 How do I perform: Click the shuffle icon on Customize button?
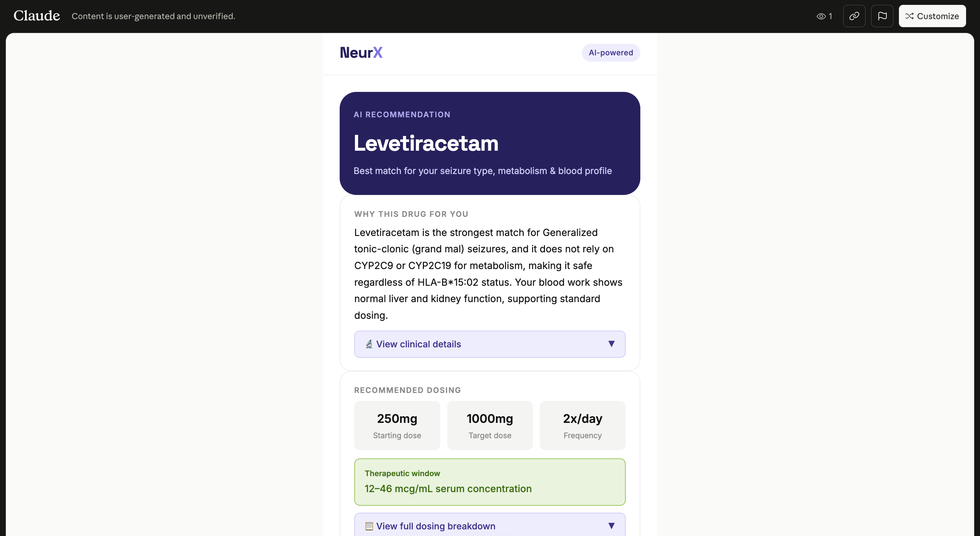coord(909,16)
